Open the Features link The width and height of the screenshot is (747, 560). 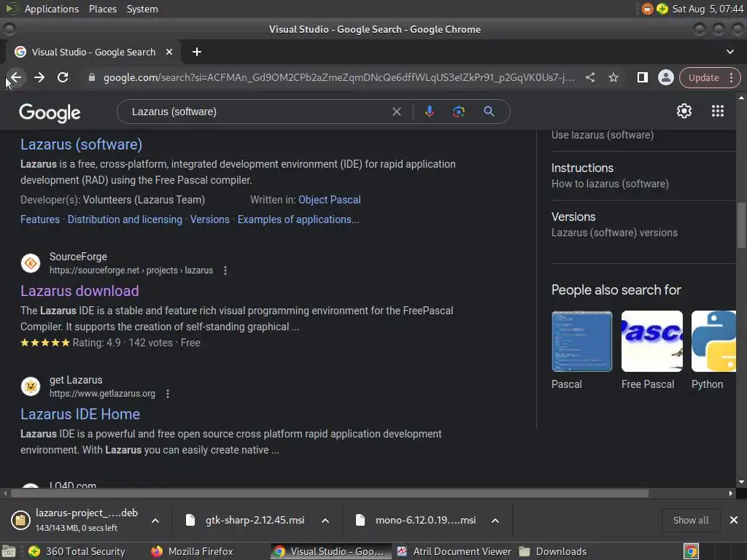click(40, 219)
